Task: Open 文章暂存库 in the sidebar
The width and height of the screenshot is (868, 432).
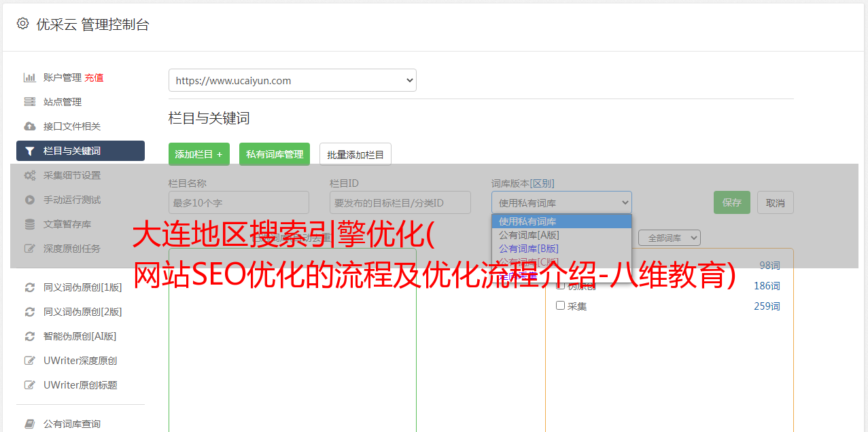Action: [67, 224]
